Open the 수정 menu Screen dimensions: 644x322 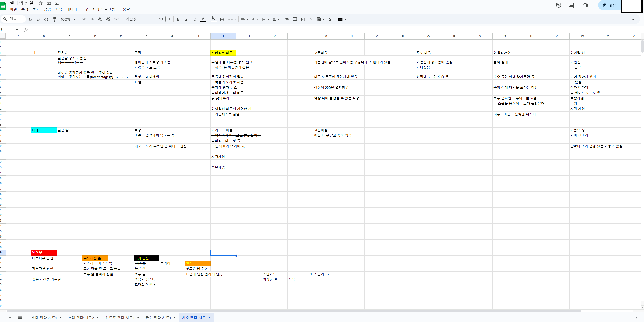tap(25, 9)
